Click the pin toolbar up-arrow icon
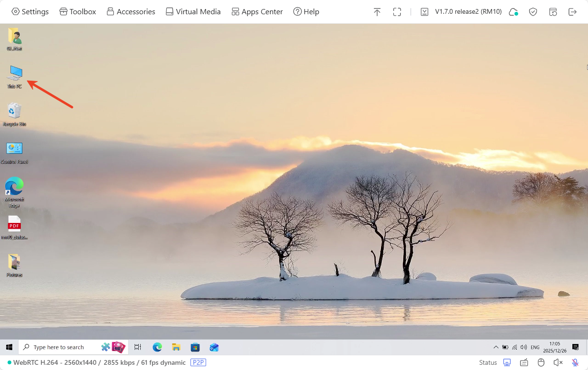Viewport: 588px width, 370px height. click(377, 12)
